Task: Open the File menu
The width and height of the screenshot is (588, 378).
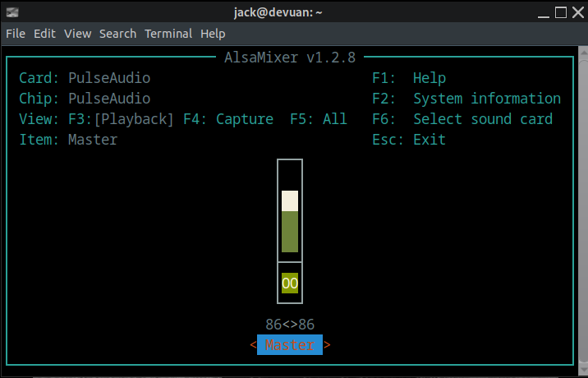Action: tap(16, 34)
